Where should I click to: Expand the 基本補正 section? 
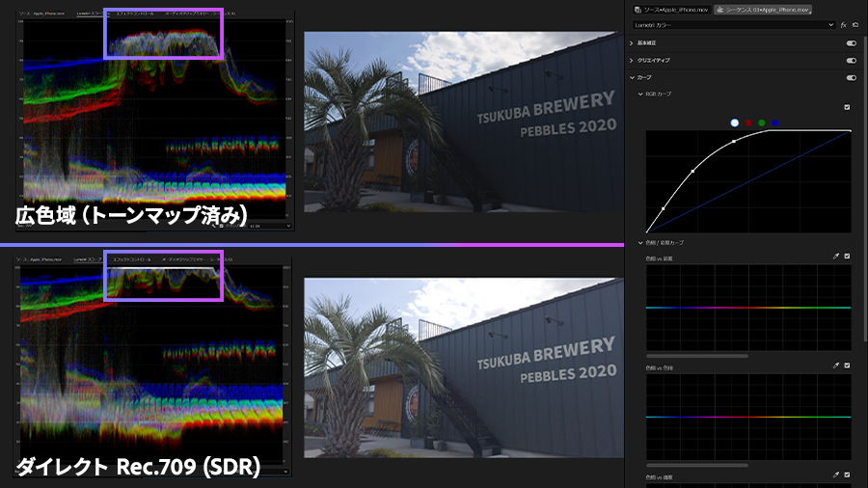pyautogui.click(x=632, y=42)
